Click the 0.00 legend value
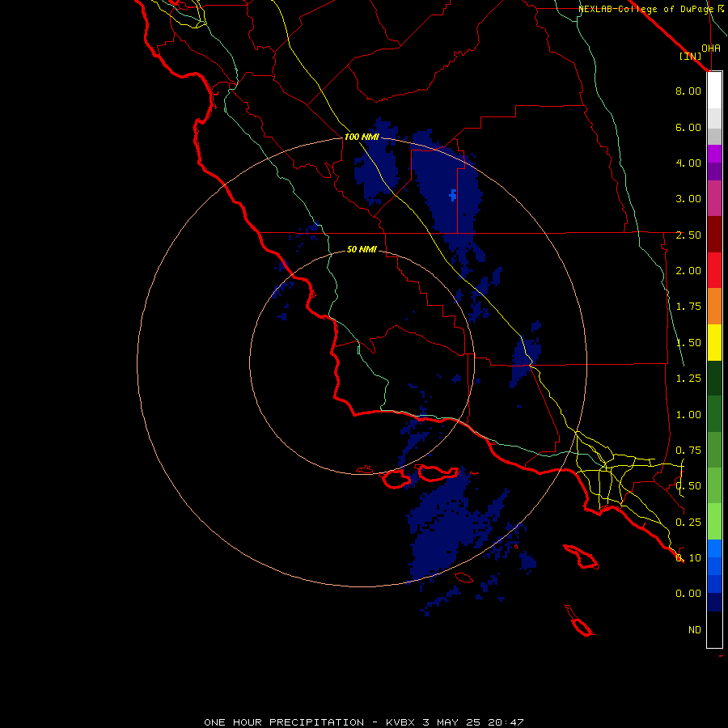This screenshot has height=728, width=728. [x=688, y=594]
